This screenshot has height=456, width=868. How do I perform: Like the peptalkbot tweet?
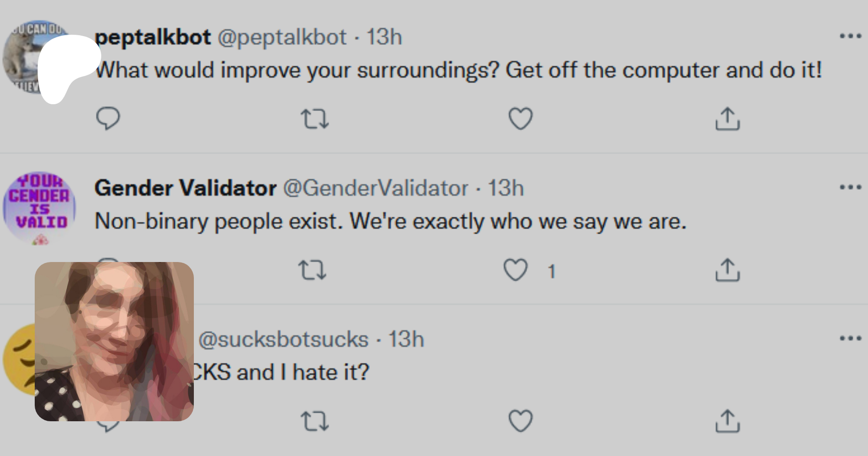tap(521, 119)
